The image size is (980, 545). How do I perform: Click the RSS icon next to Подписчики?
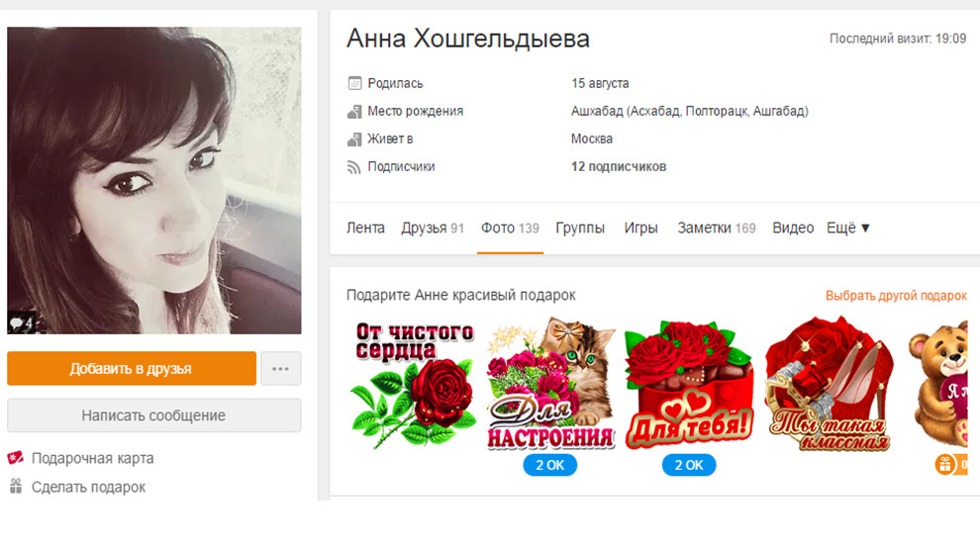(354, 167)
